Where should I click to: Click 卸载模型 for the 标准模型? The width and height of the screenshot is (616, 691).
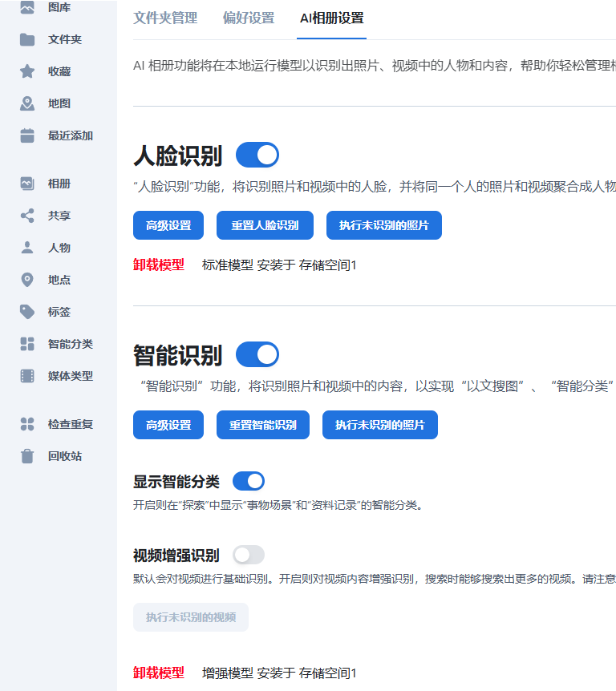[x=159, y=265]
